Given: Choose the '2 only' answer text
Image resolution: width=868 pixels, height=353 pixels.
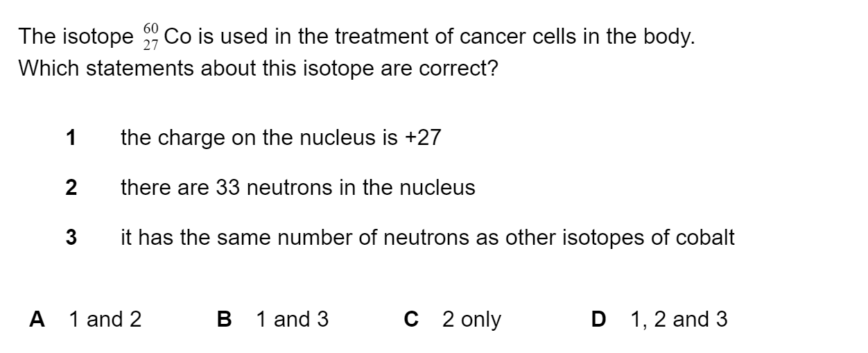Looking at the screenshot, I should 471,320.
